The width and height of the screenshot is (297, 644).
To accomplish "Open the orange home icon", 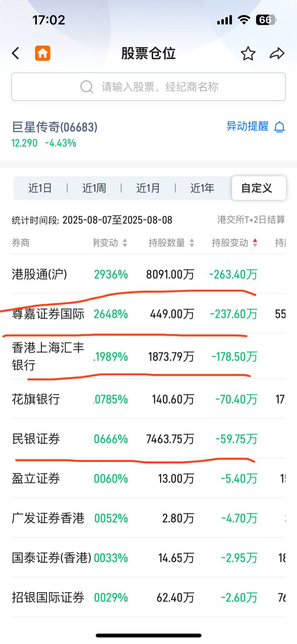I will (x=43, y=53).
